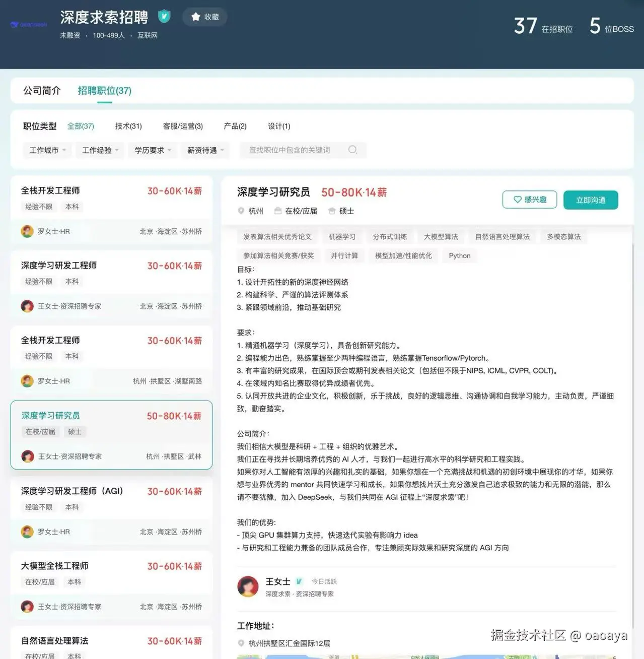Viewport: 644px width, 659px height.
Task: Click the 大模型算法 skill tag
Action: click(x=441, y=237)
